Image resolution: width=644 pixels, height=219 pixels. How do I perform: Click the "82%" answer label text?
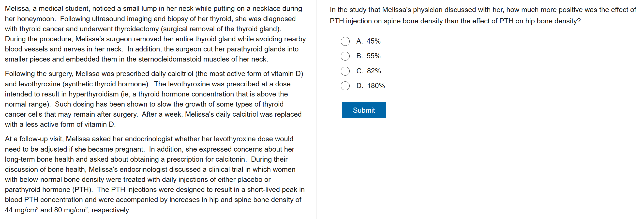tap(374, 71)
